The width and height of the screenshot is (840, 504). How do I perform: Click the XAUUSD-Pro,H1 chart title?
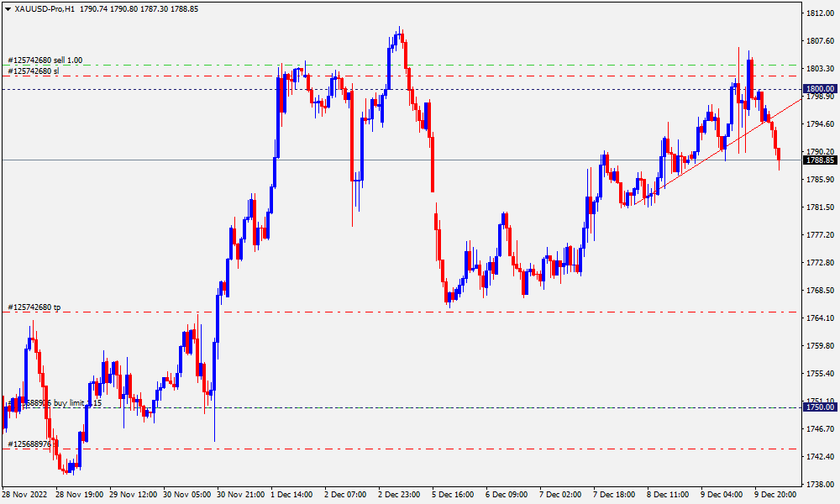(x=45, y=9)
